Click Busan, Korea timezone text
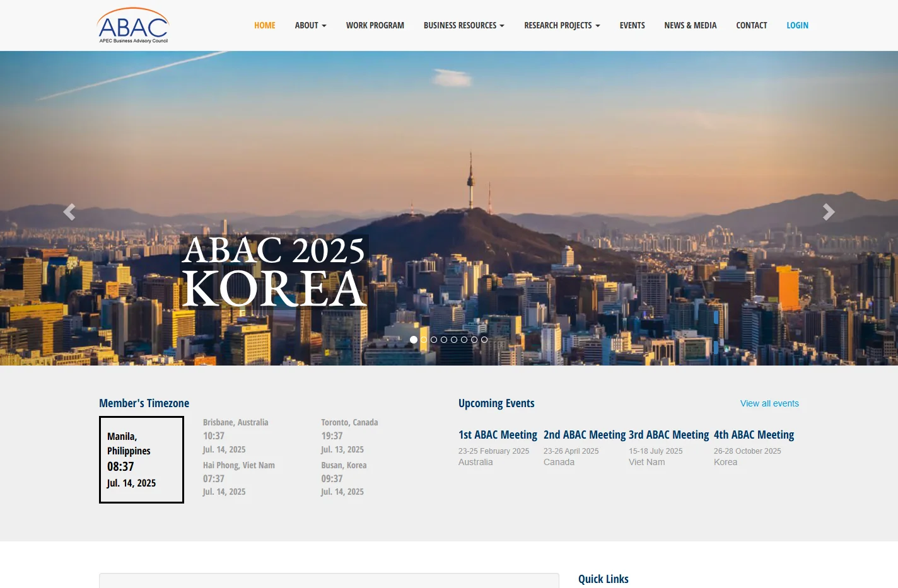 344,465
